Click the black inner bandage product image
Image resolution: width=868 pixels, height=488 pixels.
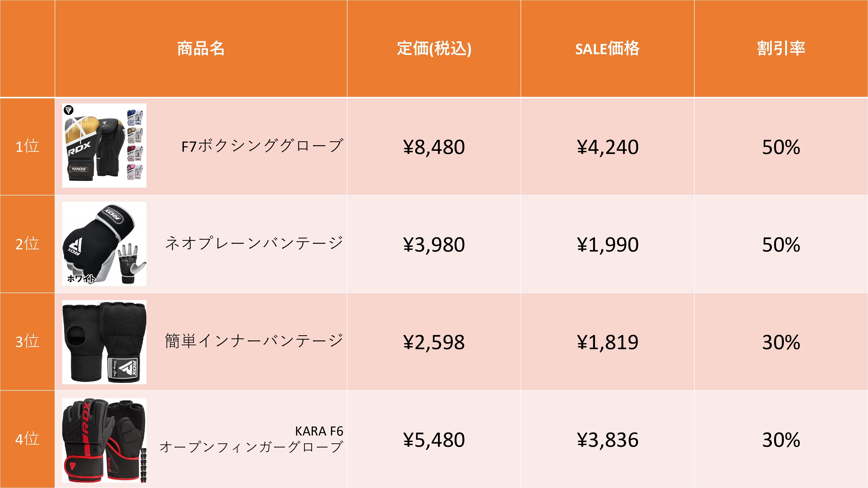click(x=104, y=342)
